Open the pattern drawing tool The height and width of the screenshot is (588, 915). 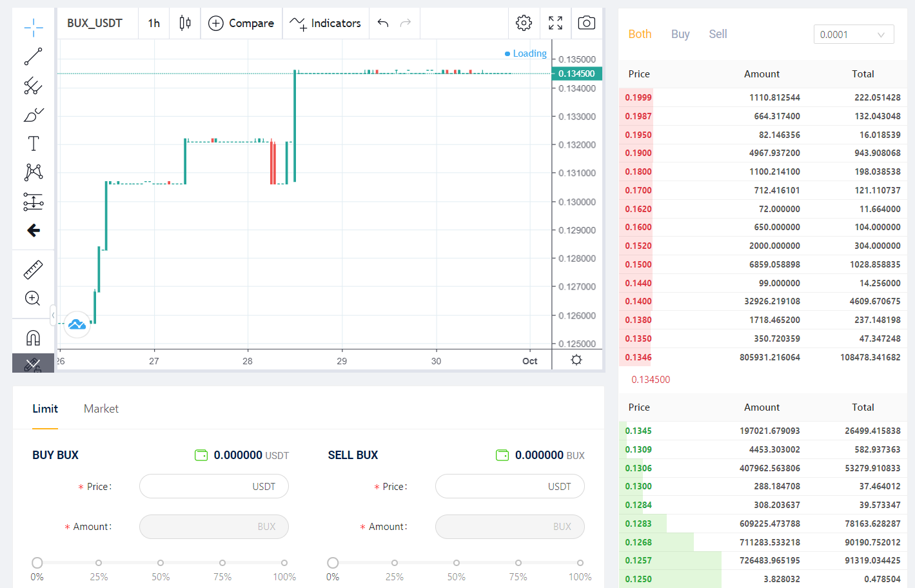pos(34,172)
